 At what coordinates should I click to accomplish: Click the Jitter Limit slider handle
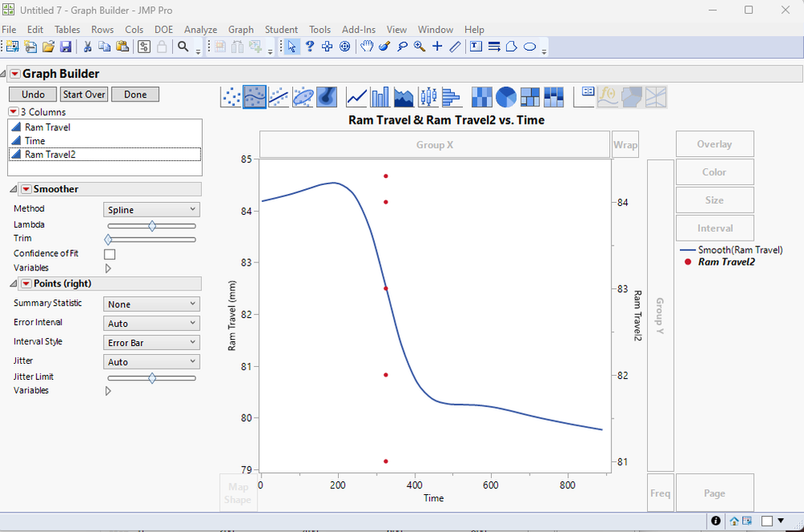pos(152,378)
